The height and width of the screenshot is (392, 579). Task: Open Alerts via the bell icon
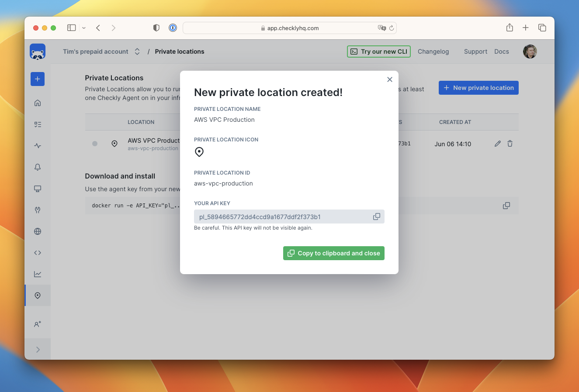coord(38,167)
